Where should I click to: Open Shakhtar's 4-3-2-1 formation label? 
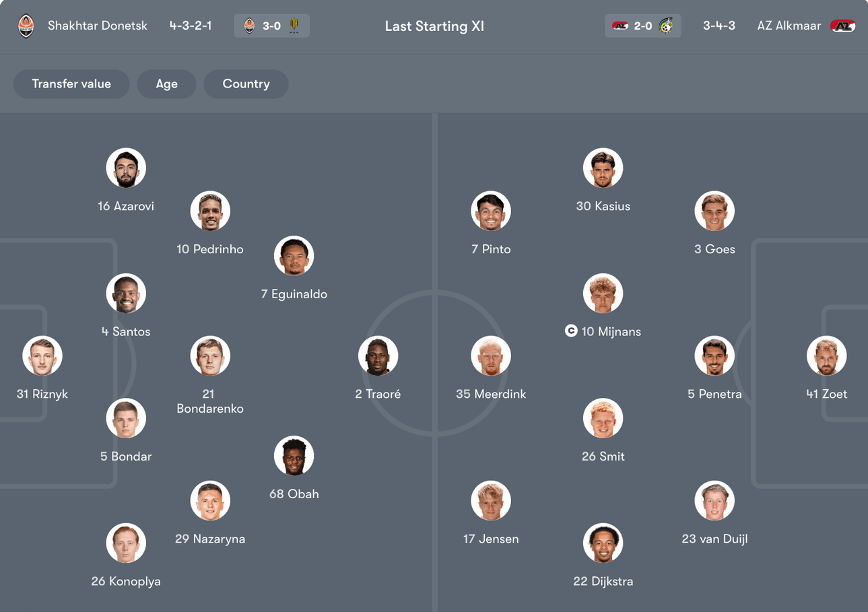point(191,26)
